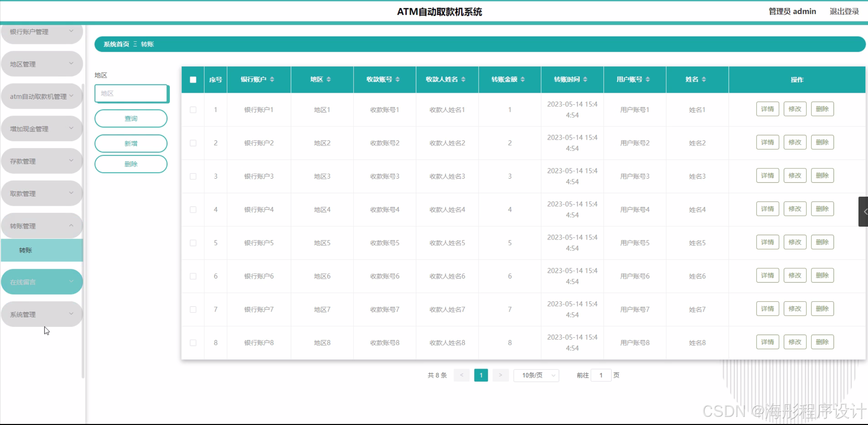Screen dimensions: 868x425
Task: Open the 10条/页 page size dropdown
Action: pyautogui.click(x=536, y=375)
